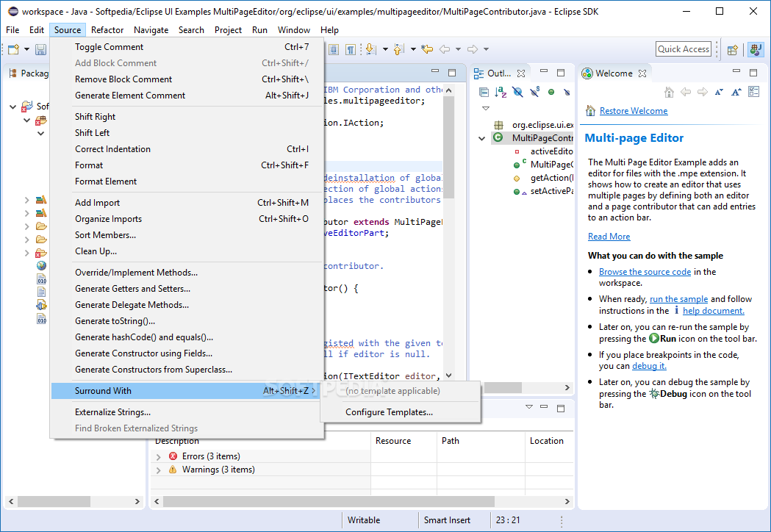
Task: Jump to previous annotation arrow icon
Action: click(x=399, y=49)
